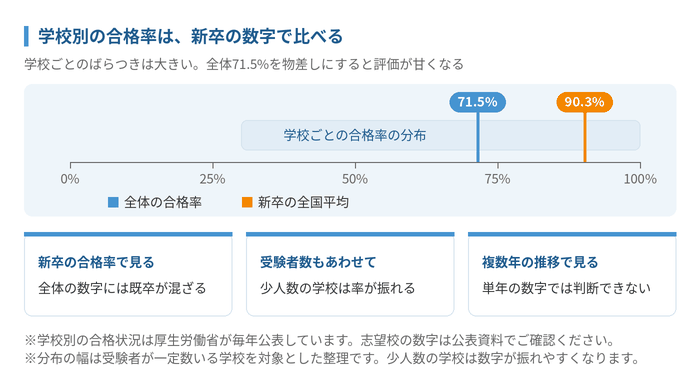700x390 pixels.
Task: Click the 新卒の全国平均 legend label
Action: [x=303, y=203]
